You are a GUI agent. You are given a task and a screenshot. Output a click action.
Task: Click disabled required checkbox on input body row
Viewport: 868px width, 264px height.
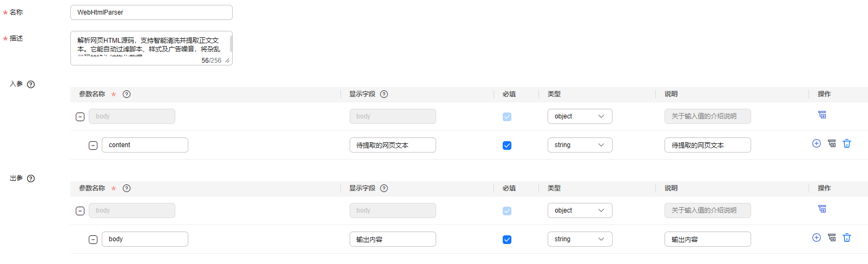pos(507,117)
